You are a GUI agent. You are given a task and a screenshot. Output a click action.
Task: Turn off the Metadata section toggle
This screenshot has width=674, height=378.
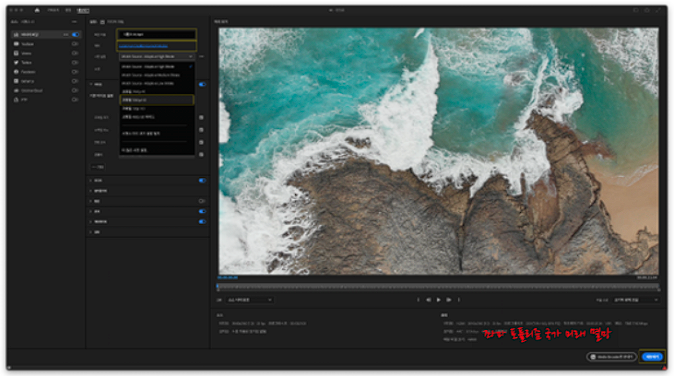pyautogui.click(x=202, y=221)
